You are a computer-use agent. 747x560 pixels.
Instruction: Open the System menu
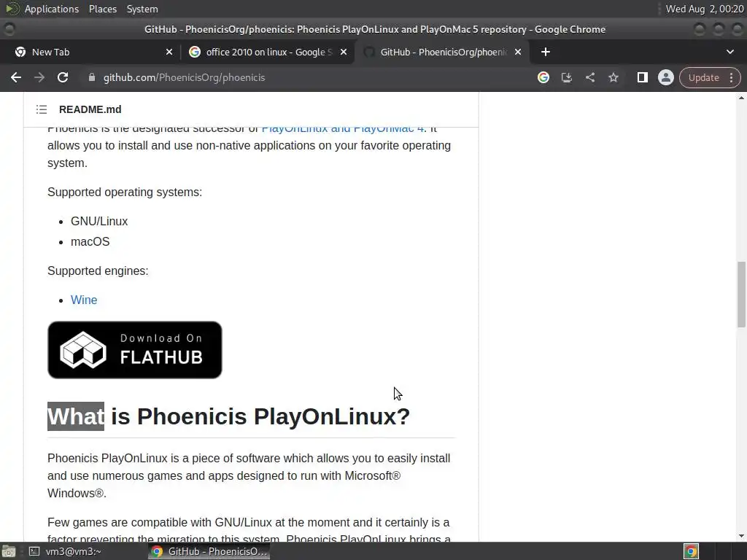click(x=142, y=9)
